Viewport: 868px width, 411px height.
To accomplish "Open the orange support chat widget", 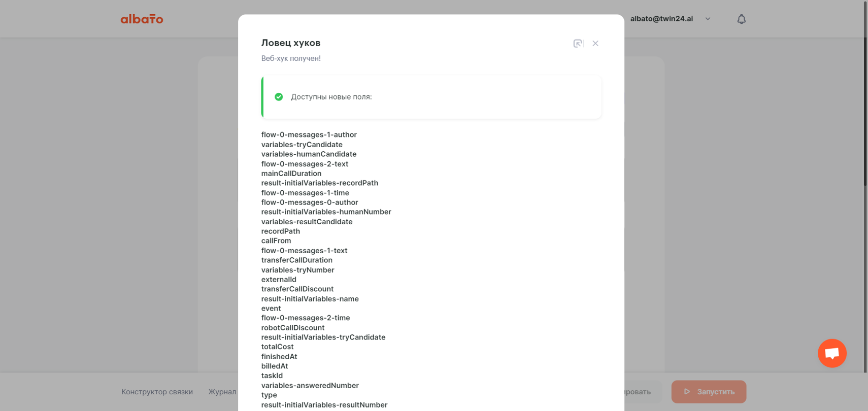I will pos(832,353).
